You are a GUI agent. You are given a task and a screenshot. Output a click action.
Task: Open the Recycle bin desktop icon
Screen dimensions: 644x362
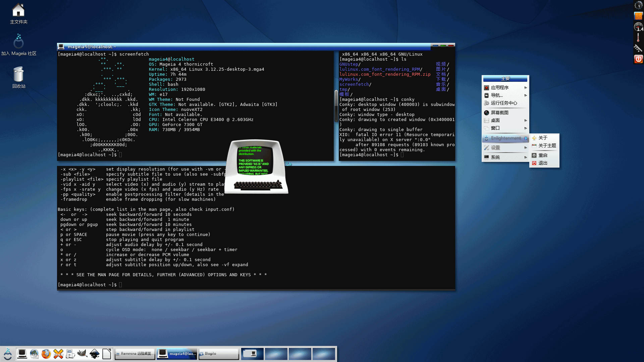(19, 77)
